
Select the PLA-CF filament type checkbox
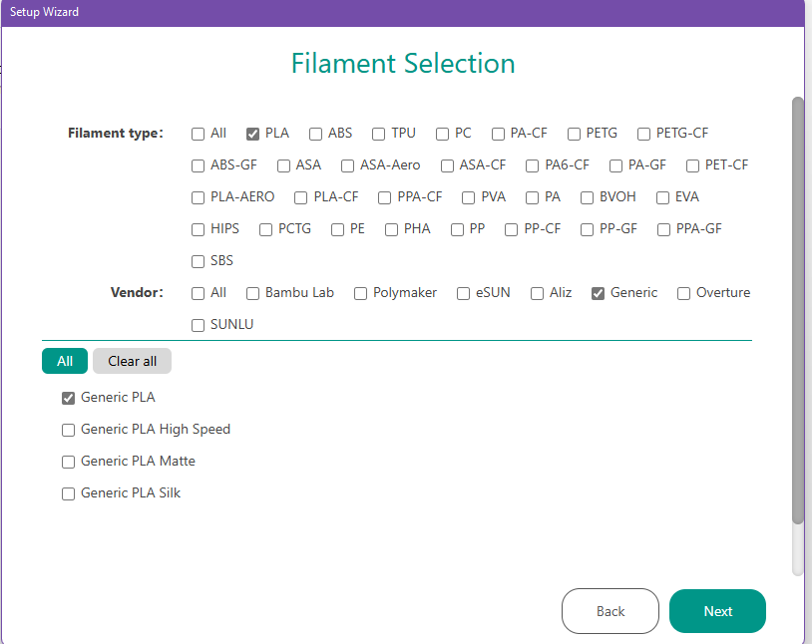(301, 197)
